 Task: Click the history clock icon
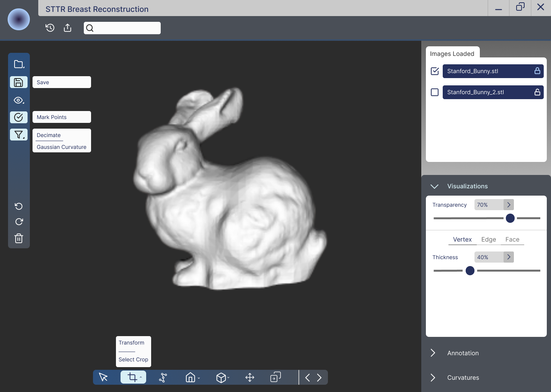(x=50, y=28)
